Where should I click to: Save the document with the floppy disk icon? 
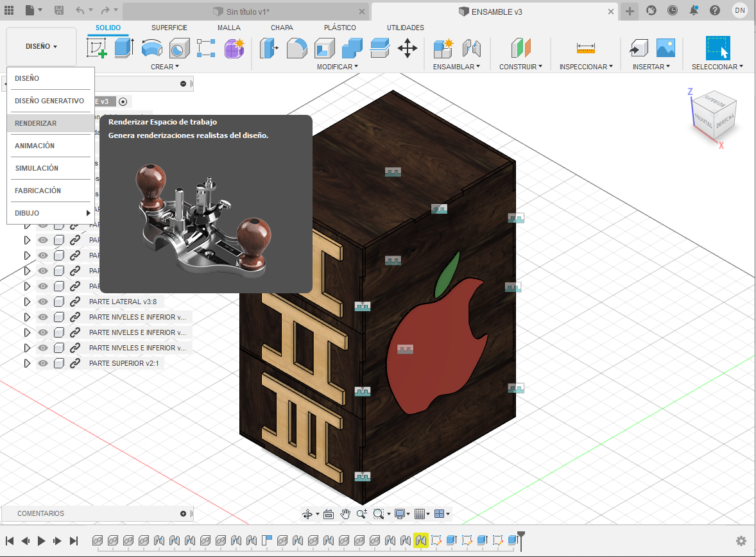click(58, 11)
